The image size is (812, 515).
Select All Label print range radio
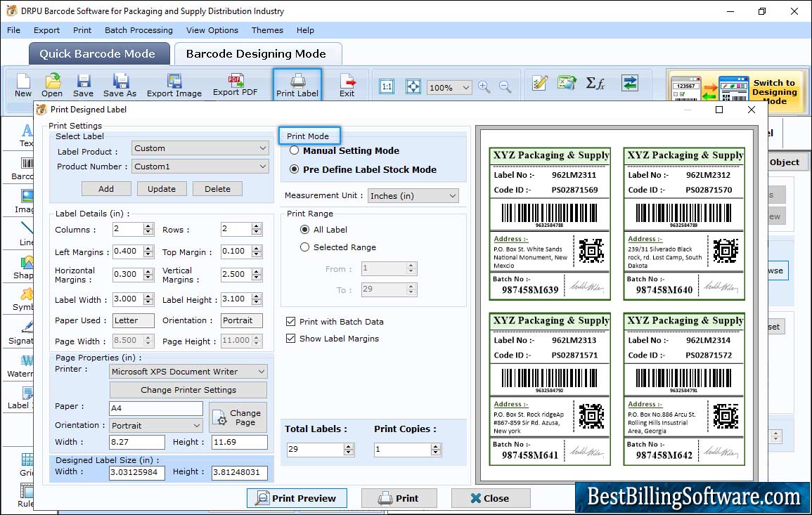(305, 229)
